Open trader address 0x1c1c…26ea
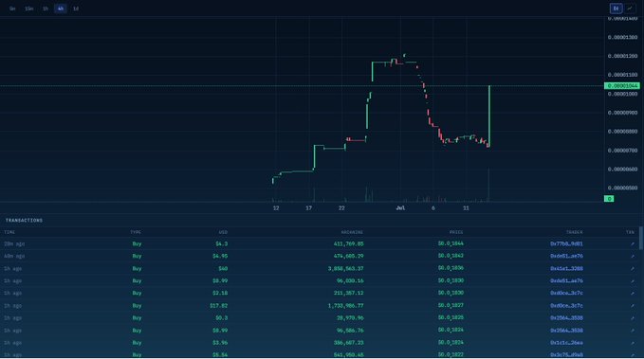Screen dimensions: 644x359 (x=566, y=343)
